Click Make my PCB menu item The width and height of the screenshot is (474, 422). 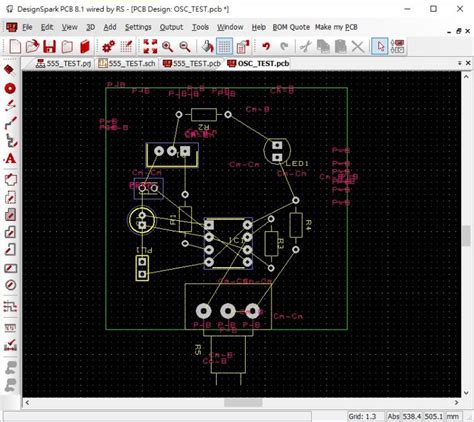click(336, 27)
